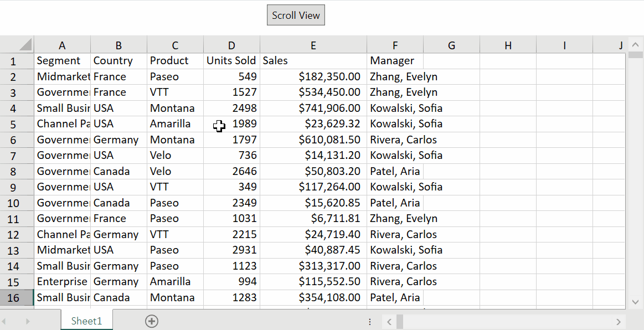
Task: Select Patel, Aria cell in row 8
Action: point(395,172)
